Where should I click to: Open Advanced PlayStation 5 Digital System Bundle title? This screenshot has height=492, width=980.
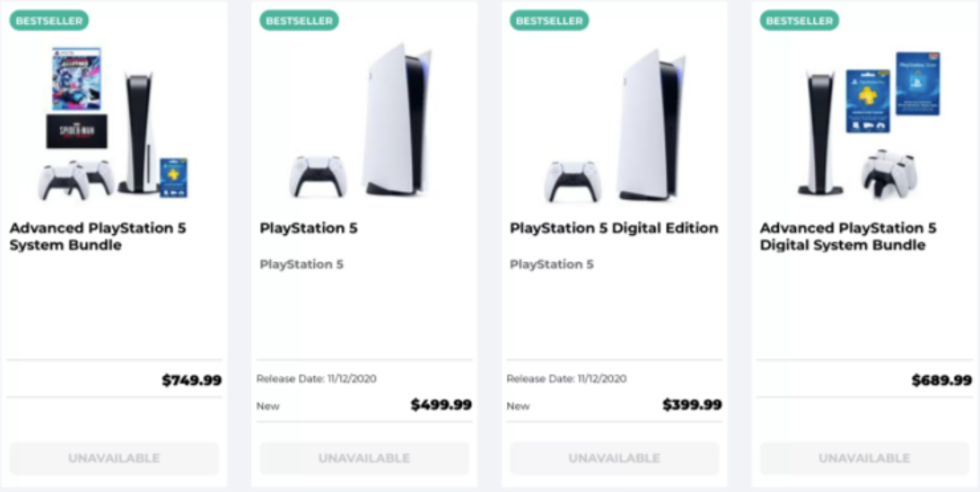click(848, 236)
